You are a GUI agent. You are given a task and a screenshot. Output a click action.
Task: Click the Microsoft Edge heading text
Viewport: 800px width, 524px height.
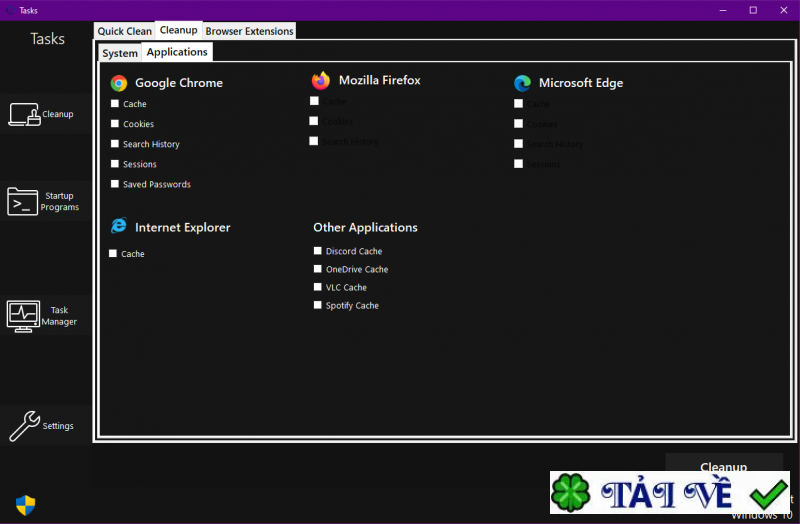coord(581,83)
